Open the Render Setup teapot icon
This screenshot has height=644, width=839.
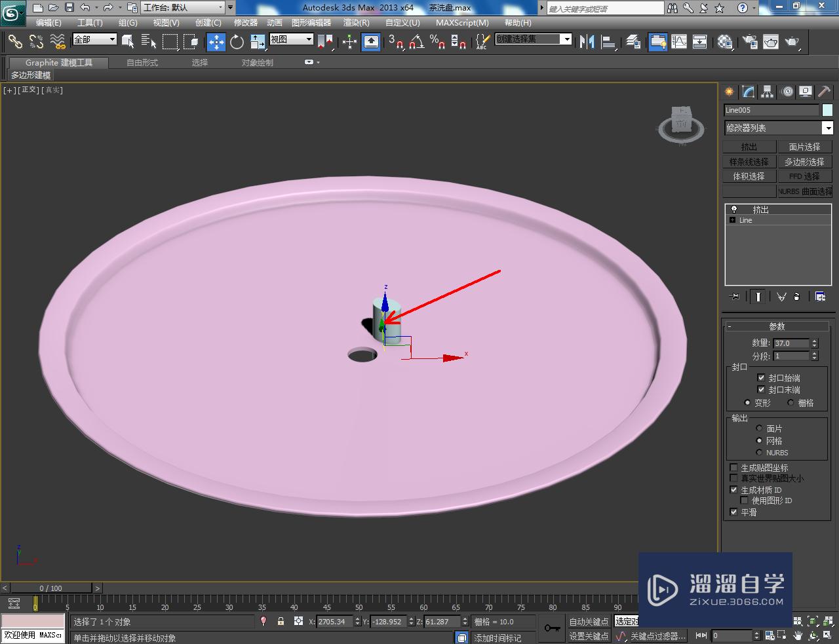[749, 42]
